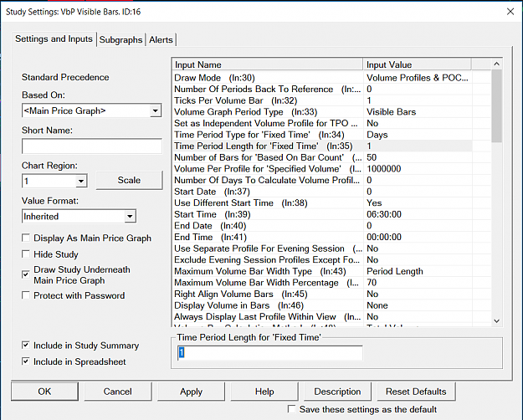This screenshot has width=523, height=420.
Task: Click the Visible Bars input value
Action: pos(392,112)
